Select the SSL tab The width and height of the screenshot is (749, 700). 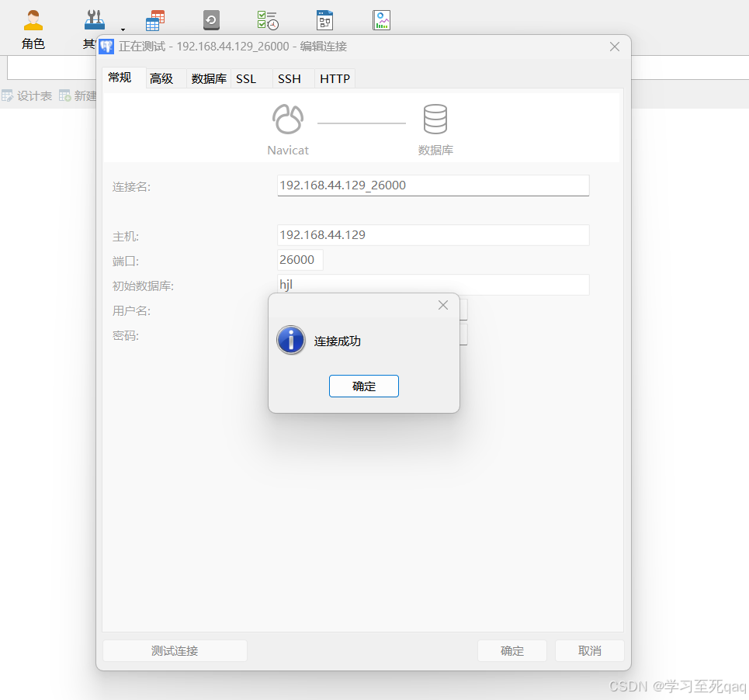pyautogui.click(x=246, y=78)
